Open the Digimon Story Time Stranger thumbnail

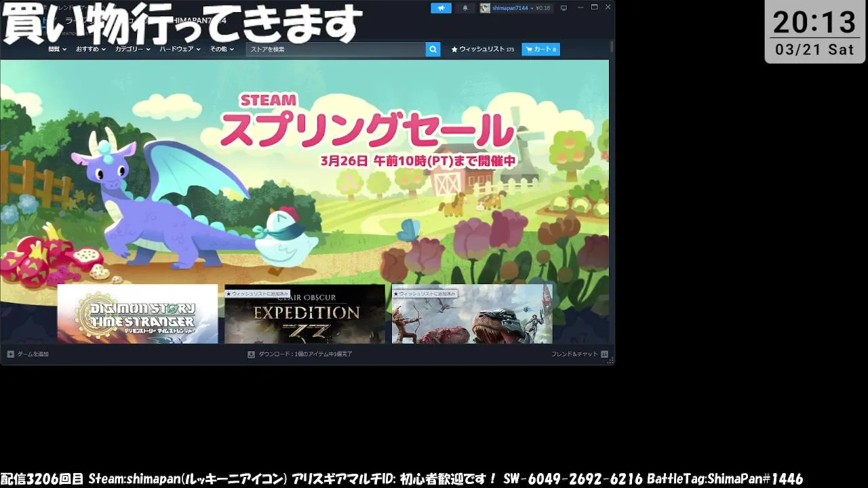(x=138, y=314)
